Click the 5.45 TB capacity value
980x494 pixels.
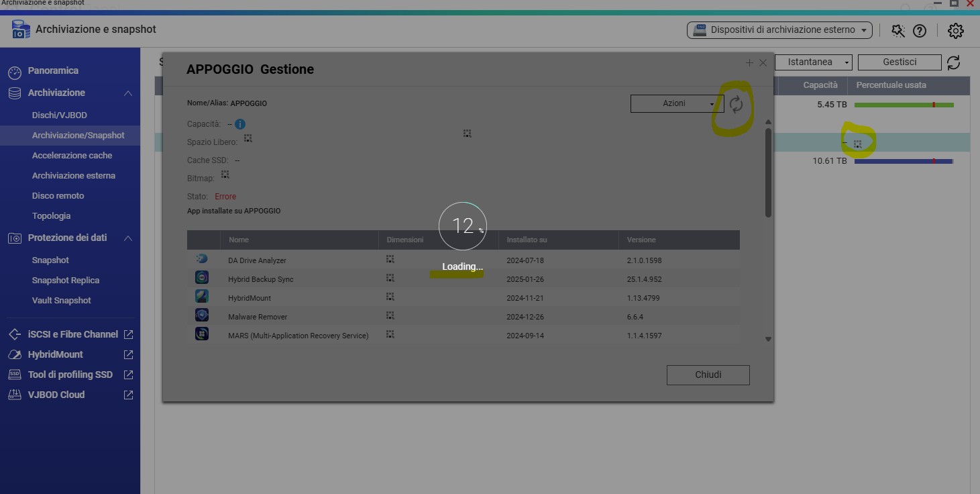(x=832, y=105)
